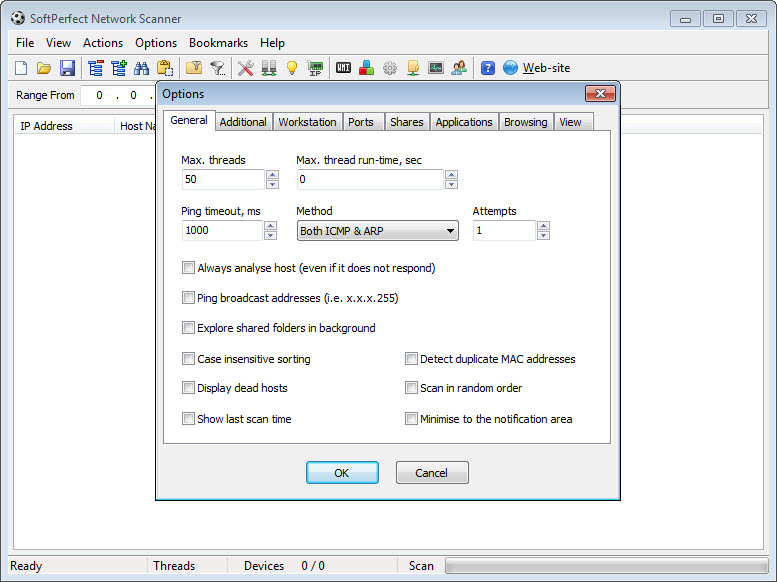The image size is (777, 582).
Task: Click the scan progress bar in status bar
Action: [607, 566]
